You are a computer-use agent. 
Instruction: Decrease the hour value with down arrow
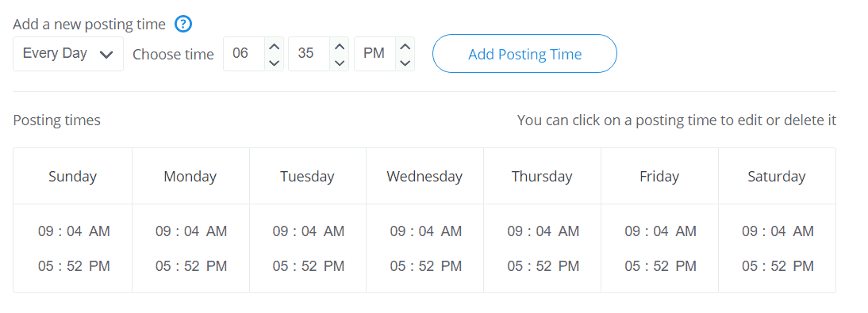[274, 63]
